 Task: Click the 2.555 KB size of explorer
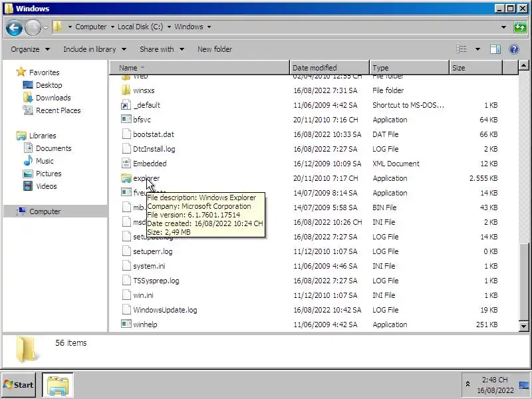point(483,178)
